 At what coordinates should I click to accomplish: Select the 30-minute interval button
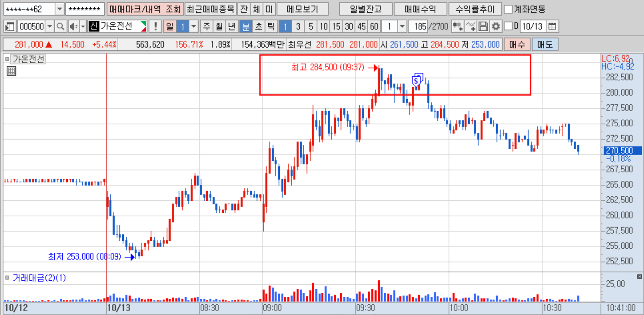349,27
